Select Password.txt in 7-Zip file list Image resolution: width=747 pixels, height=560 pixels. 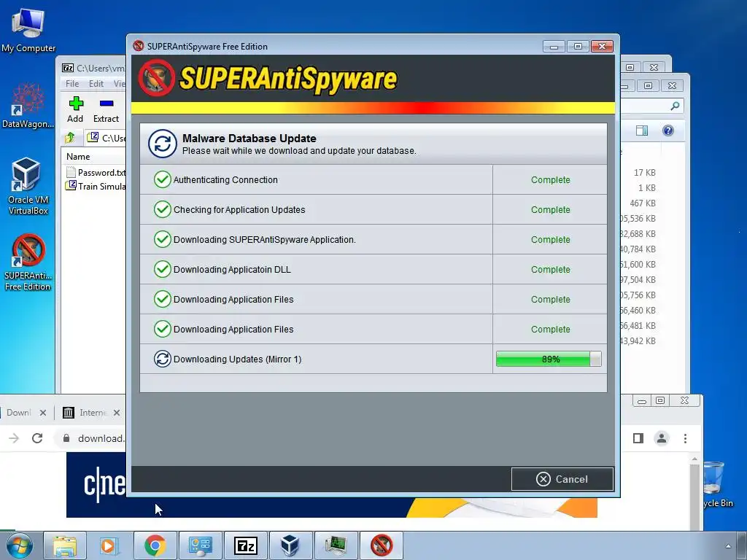click(96, 172)
